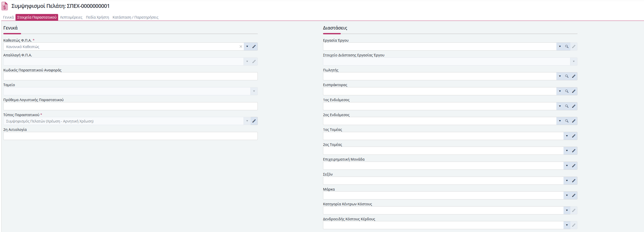Screen dimensions: 644x232
Task: Click edit pencil next to Τύπος Παραστατικού
Action: point(254,121)
